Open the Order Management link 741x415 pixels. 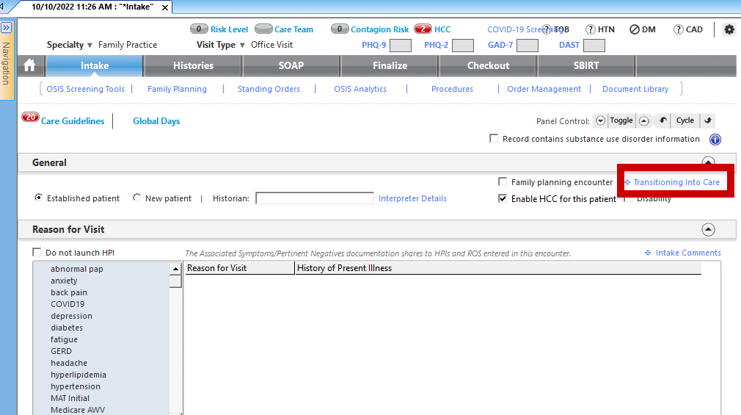544,89
